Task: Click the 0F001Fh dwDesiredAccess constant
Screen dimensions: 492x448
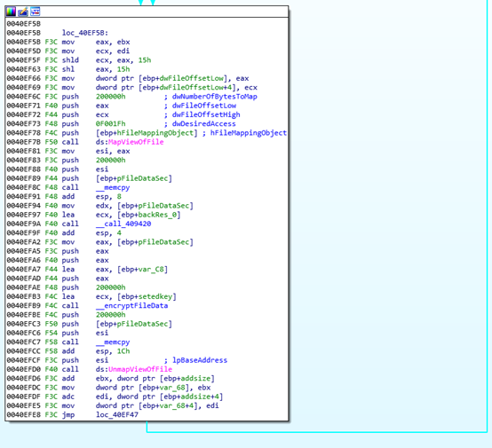Action: click(110, 124)
